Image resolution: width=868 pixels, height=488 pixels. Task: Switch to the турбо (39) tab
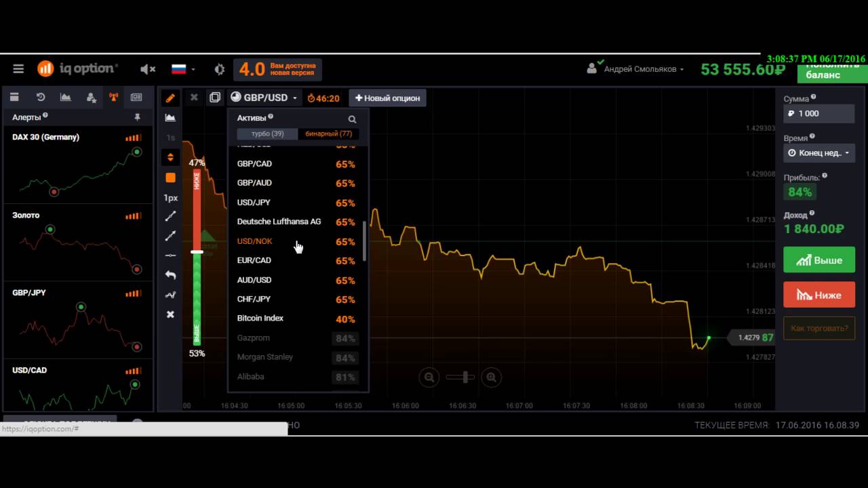coord(267,134)
